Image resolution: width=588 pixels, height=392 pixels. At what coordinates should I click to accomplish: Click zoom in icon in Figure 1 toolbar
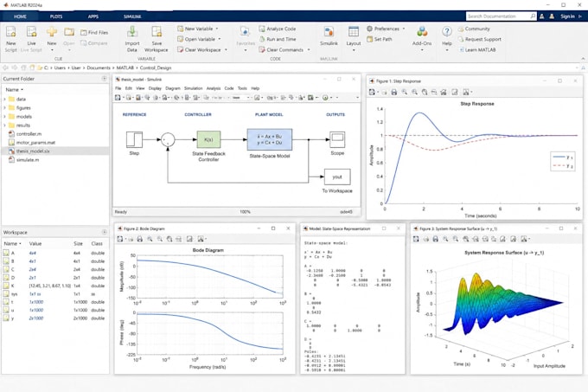(405, 92)
